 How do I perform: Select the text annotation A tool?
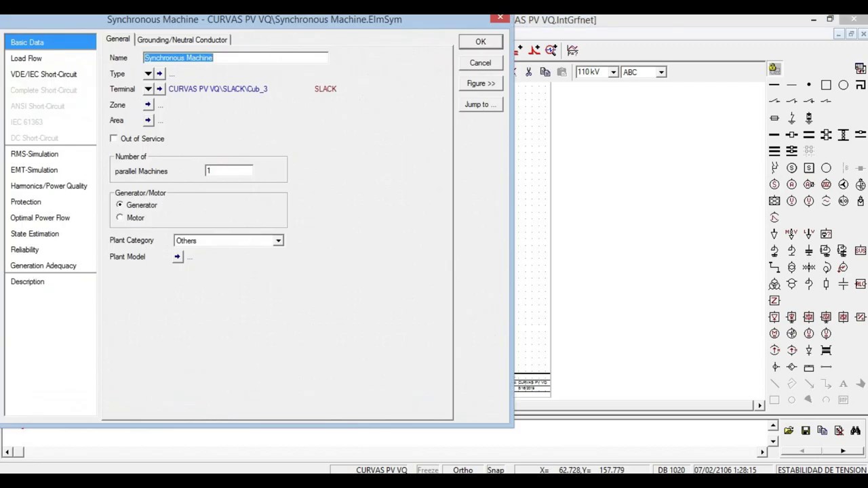tap(843, 384)
